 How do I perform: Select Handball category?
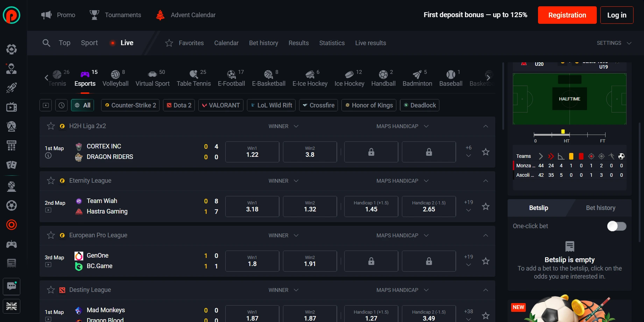point(383,78)
